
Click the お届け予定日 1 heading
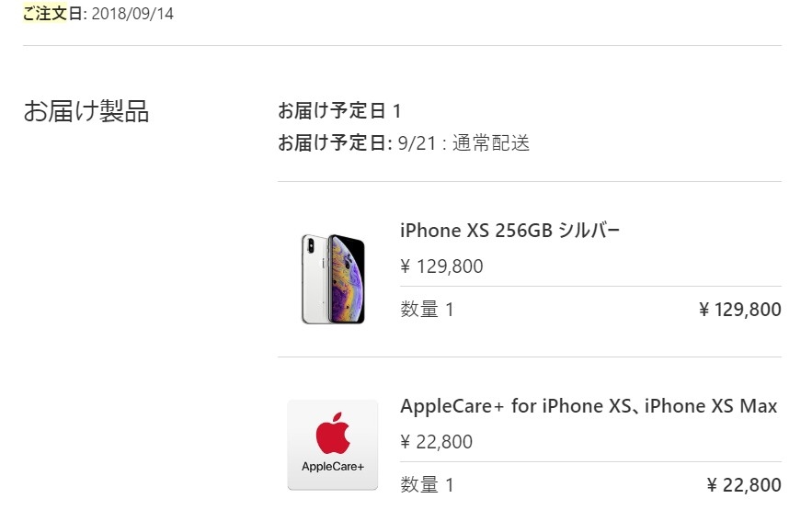click(339, 110)
